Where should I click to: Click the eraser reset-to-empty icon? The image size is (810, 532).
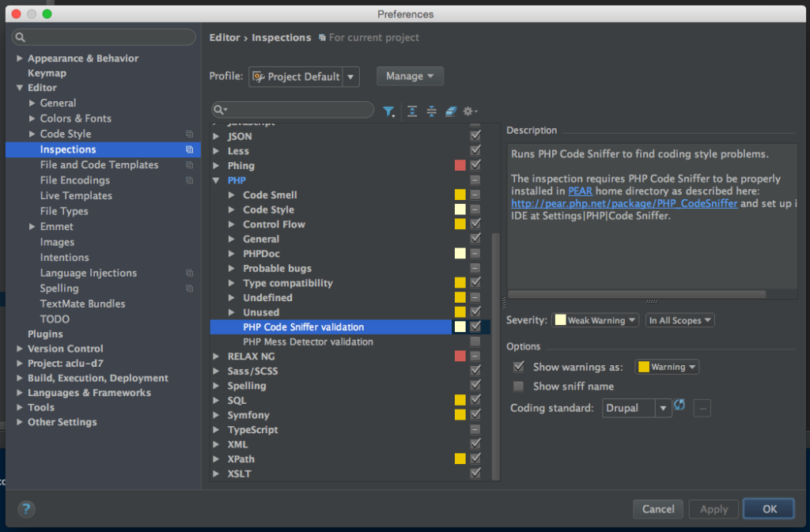point(451,111)
